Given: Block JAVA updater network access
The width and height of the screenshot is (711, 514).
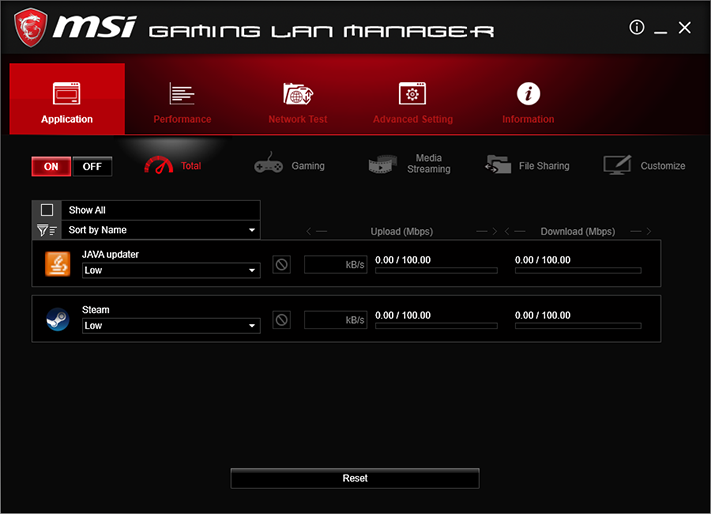Looking at the screenshot, I should point(282,264).
